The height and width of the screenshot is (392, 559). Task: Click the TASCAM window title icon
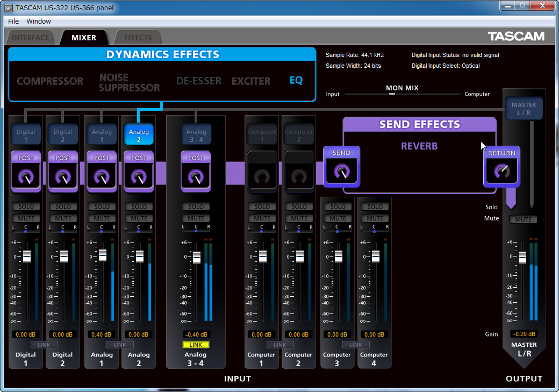[x=9, y=8]
